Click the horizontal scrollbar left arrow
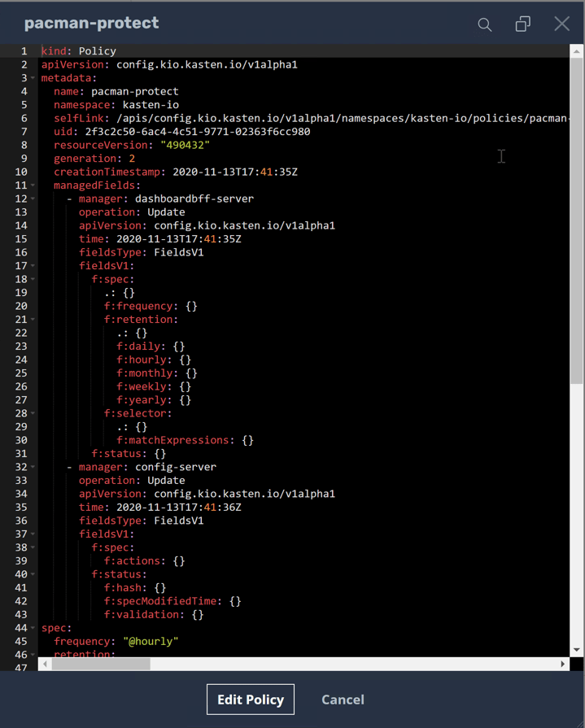 tap(45, 664)
